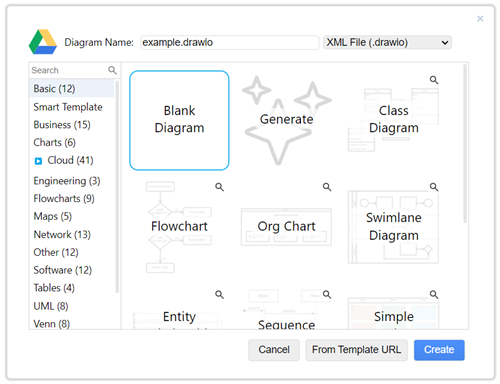Viewport: 500px width, 384px height.
Task: Preview the Class Diagram template with magnifier
Action: [x=434, y=80]
